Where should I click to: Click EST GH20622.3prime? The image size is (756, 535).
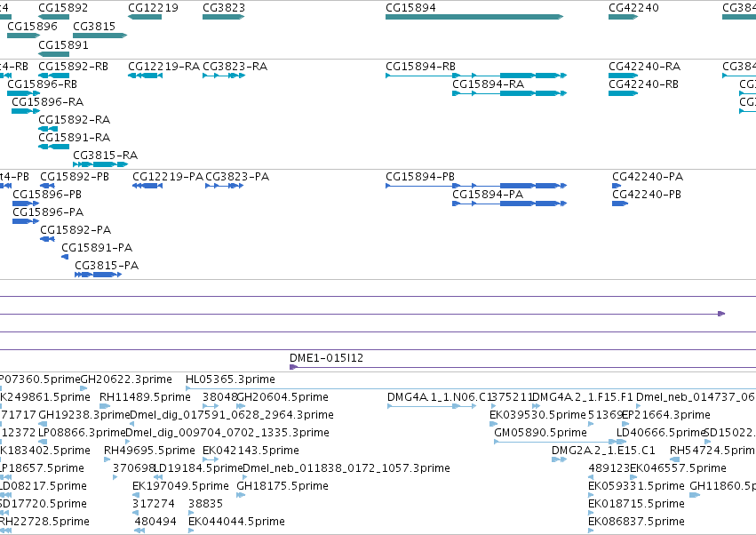126,379
